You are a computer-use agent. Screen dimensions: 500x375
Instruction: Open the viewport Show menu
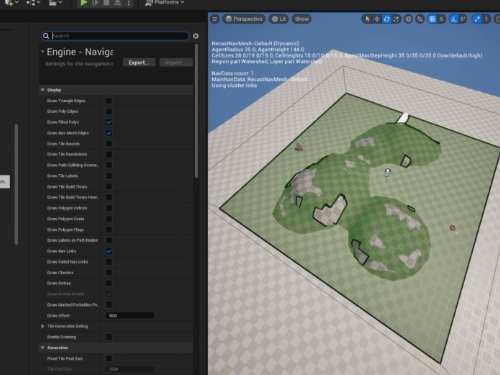click(301, 19)
